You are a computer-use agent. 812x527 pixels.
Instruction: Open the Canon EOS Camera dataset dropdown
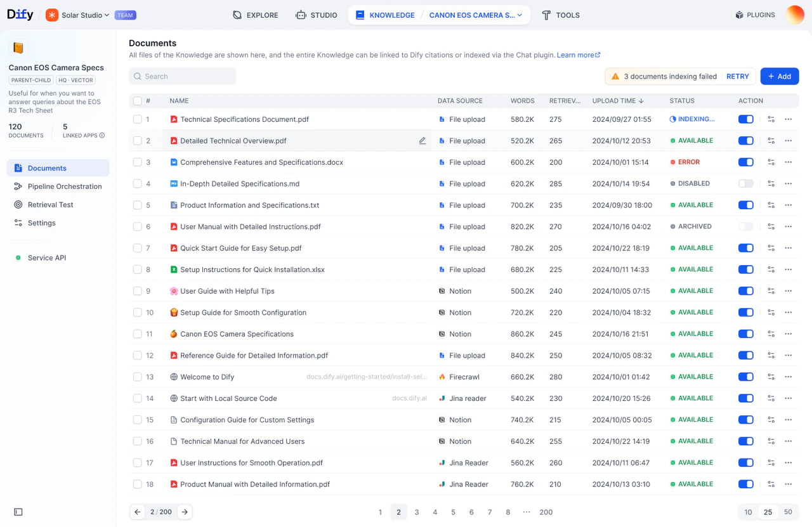(476, 15)
